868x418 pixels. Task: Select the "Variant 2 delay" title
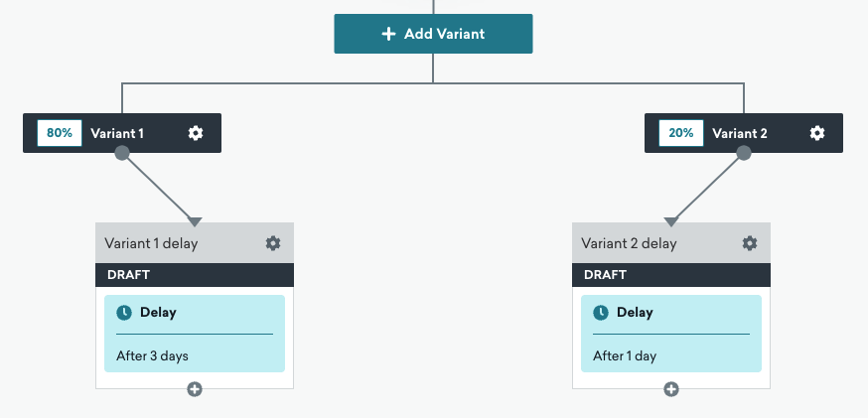[629, 243]
